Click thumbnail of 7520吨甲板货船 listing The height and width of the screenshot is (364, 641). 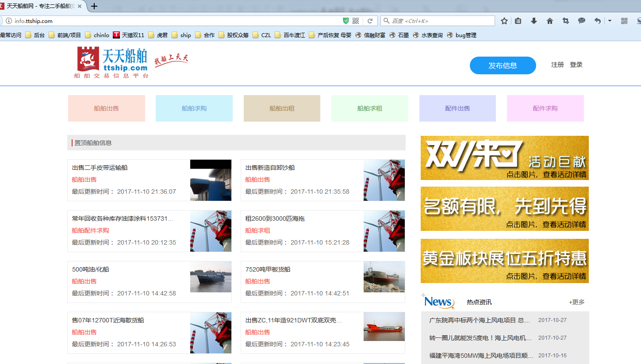coord(384,277)
